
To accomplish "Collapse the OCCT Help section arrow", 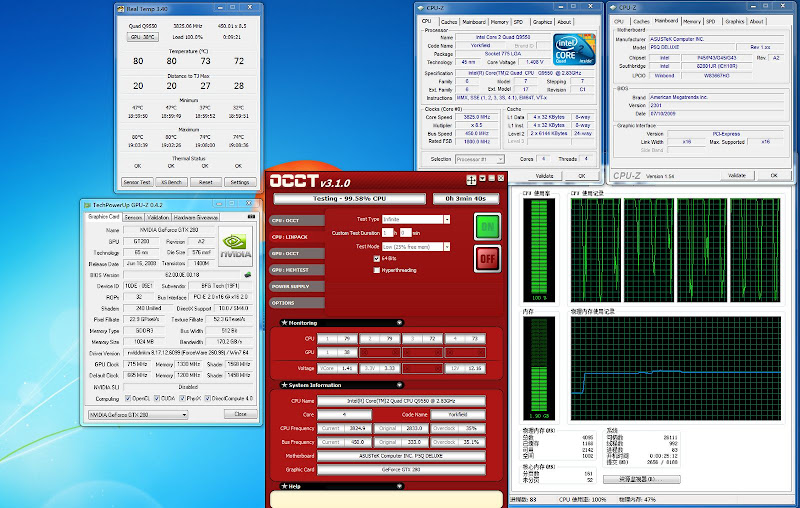I will (399, 487).
